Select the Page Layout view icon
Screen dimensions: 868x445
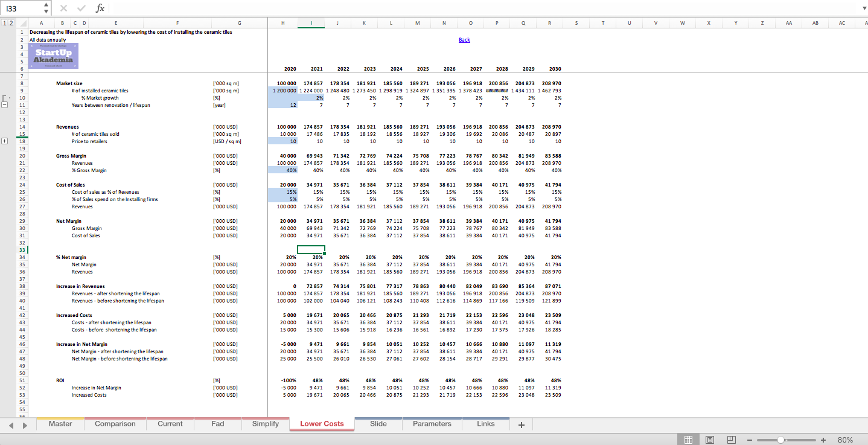click(710, 440)
